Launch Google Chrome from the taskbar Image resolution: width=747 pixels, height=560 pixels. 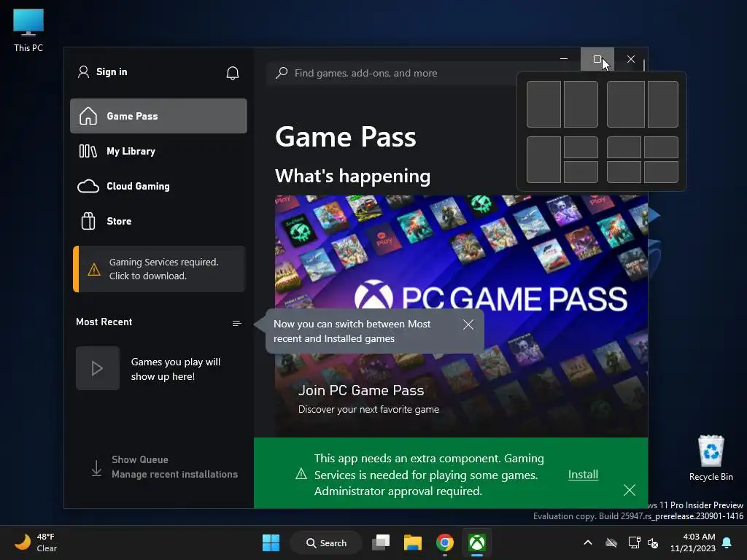[444, 542]
